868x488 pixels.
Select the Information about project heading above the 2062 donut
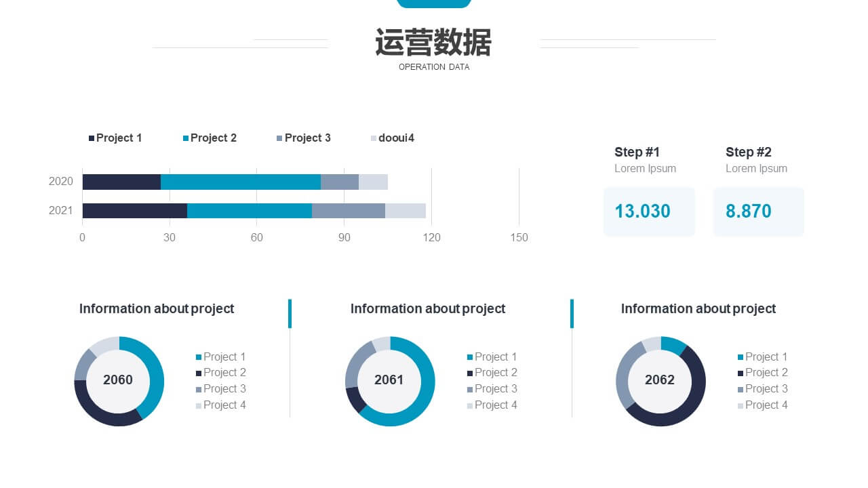pos(698,309)
